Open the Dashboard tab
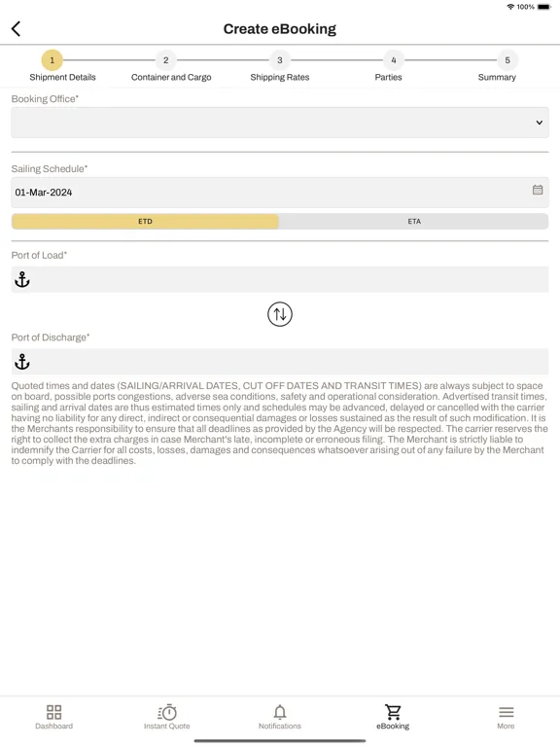The image size is (560, 747). pyautogui.click(x=53, y=718)
